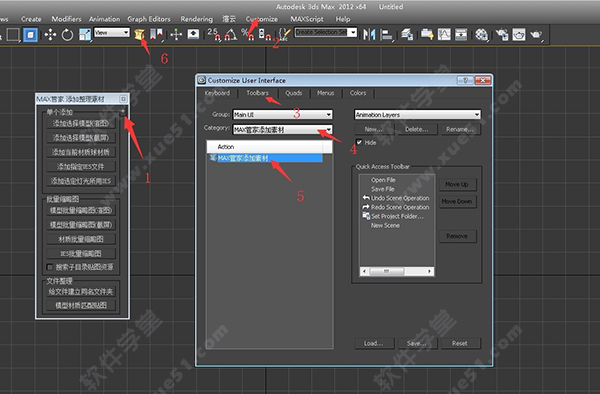Select the Scale tool icon
The height and width of the screenshot is (394, 600).
(x=84, y=35)
